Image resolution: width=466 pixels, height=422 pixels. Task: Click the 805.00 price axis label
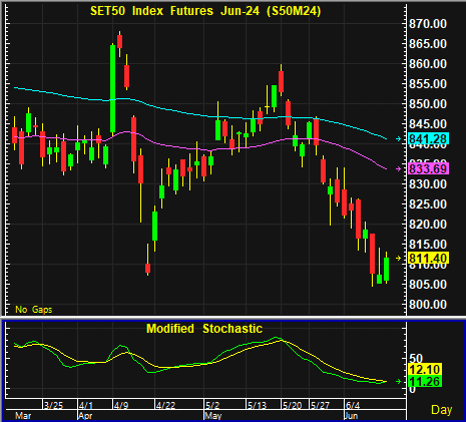click(428, 284)
